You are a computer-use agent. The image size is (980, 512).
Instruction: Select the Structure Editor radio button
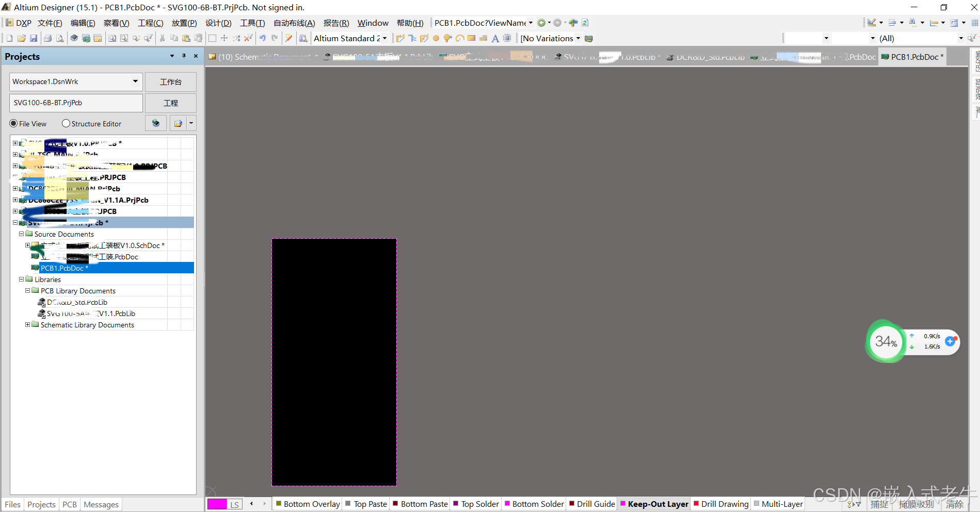click(66, 124)
